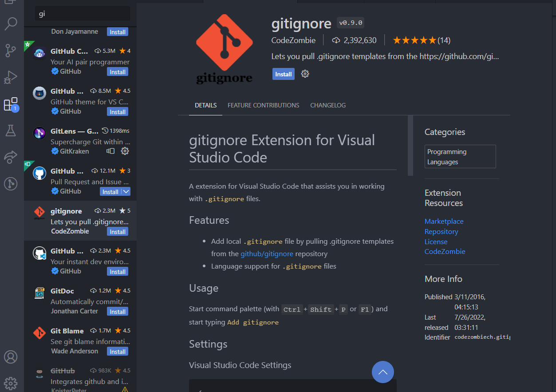The height and width of the screenshot is (392, 556).
Task: Open the CodeZombie resource link
Action: click(x=445, y=251)
